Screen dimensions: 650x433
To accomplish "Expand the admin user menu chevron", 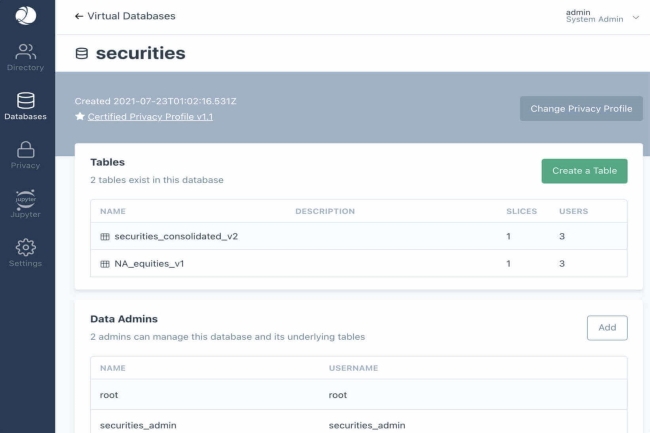I will pos(636,17).
